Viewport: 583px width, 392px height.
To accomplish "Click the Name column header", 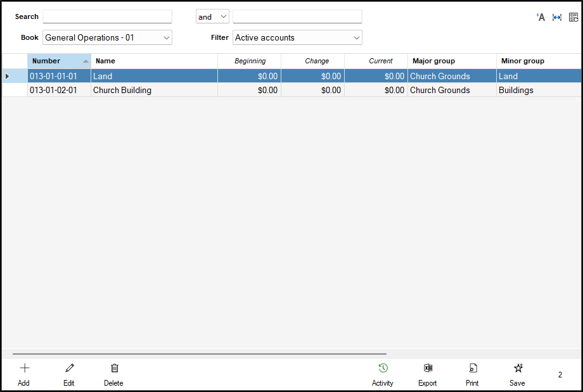I will point(154,61).
